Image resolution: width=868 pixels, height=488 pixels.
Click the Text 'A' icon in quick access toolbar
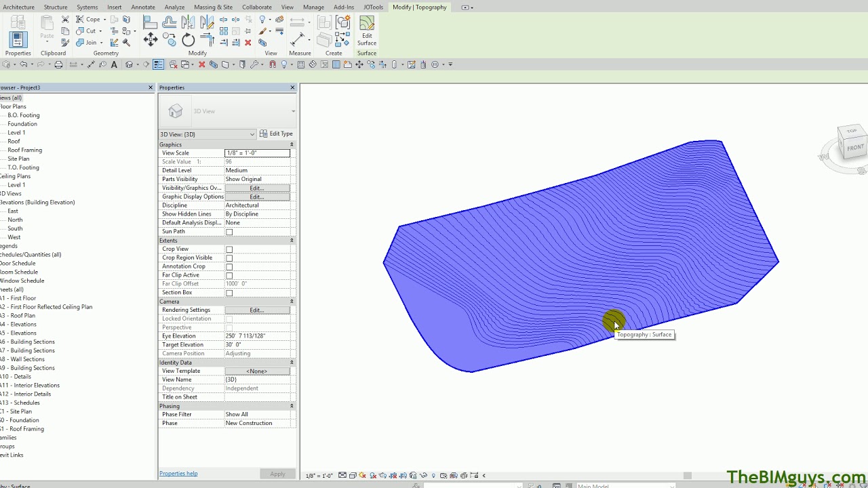[x=114, y=64]
